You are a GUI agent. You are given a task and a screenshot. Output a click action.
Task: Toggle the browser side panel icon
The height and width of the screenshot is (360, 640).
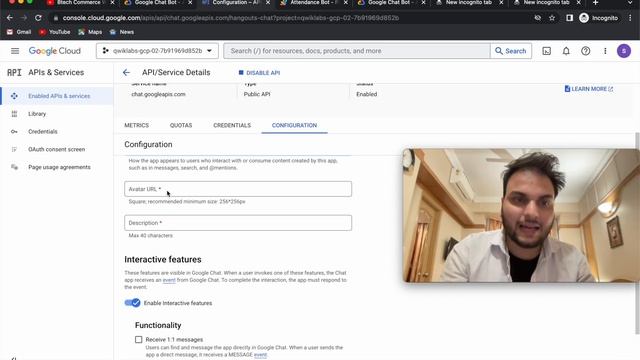pos(569,18)
